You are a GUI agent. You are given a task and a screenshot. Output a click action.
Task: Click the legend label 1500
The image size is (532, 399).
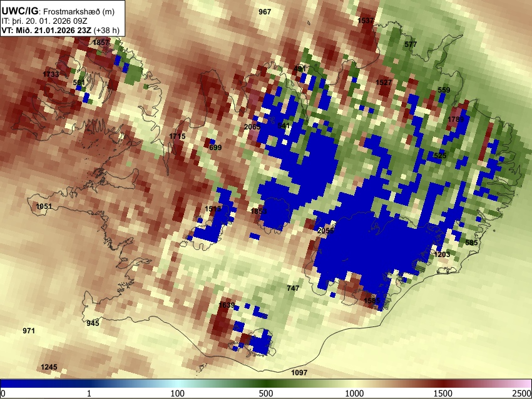pyautogui.click(x=443, y=393)
